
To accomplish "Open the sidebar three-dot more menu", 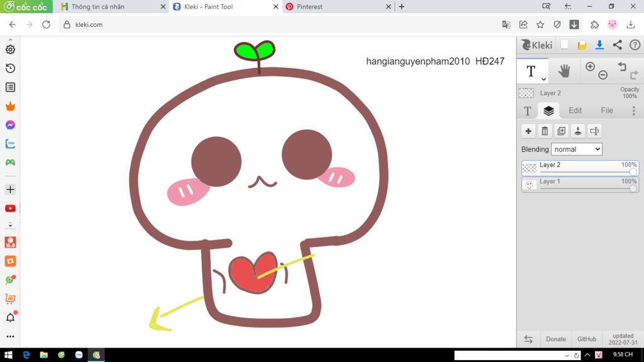I will pyautogui.click(x=10, y=337).
